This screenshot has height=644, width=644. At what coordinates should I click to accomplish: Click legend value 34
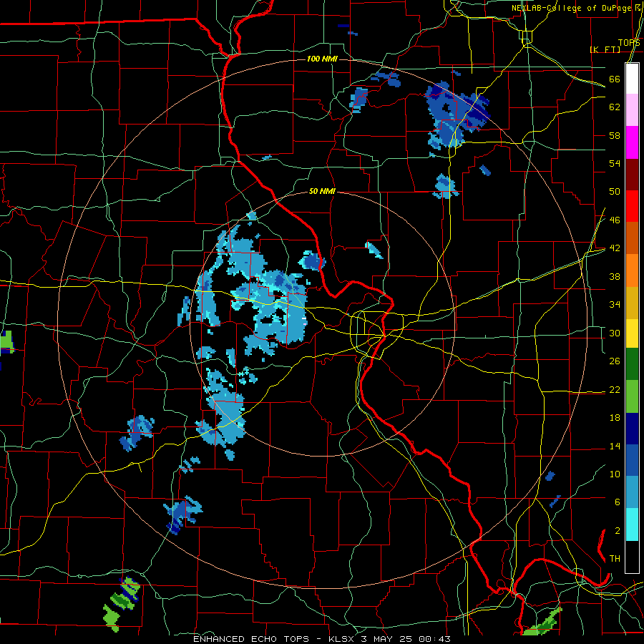[615, 304]
